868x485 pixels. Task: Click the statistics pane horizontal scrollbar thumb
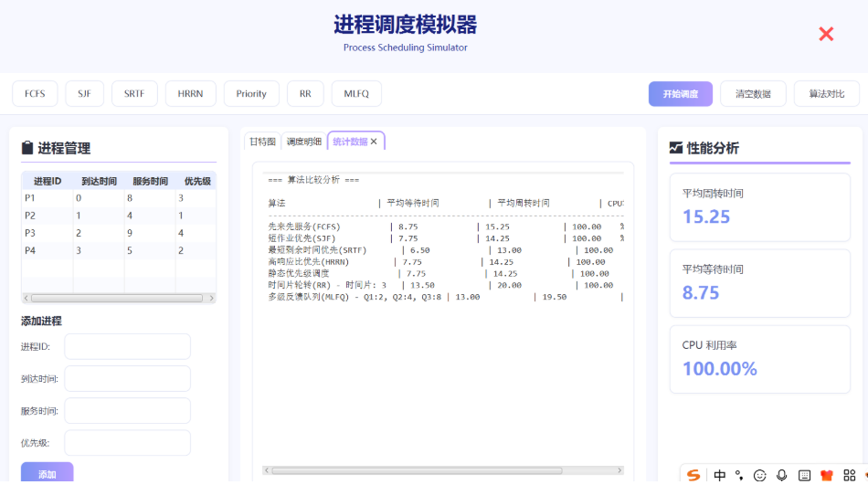(417, 470)
